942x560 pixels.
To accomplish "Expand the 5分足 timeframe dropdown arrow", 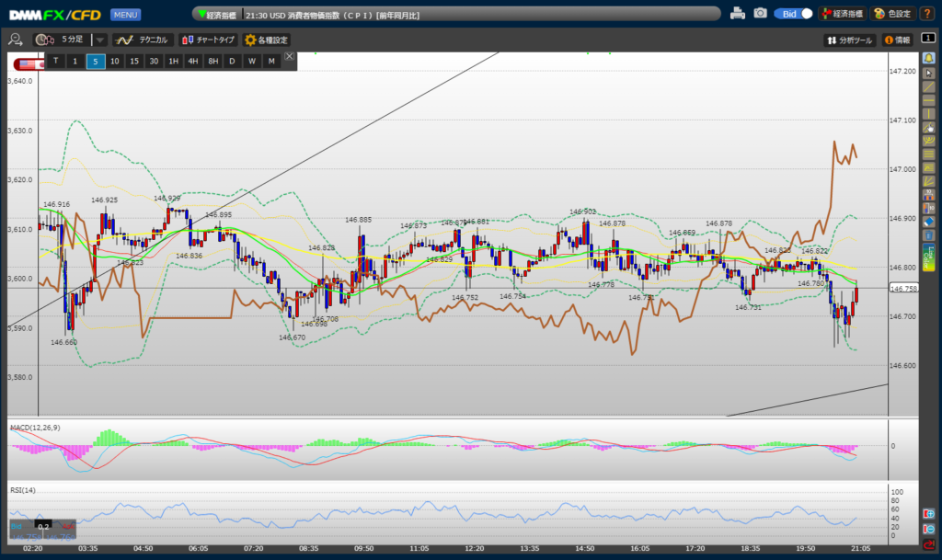I will [100, 40].
